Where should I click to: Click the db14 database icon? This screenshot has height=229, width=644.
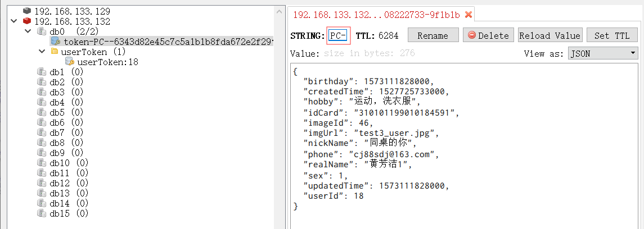point(42,203)
